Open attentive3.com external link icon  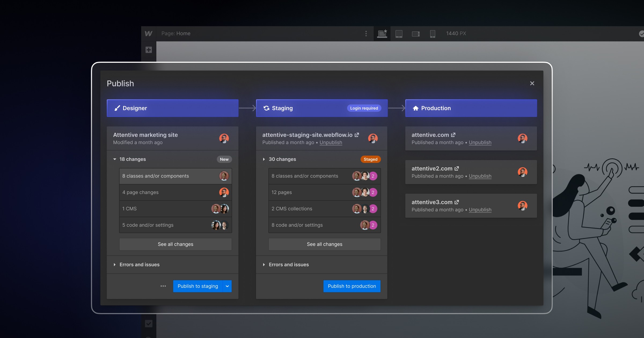click(457, 202)
